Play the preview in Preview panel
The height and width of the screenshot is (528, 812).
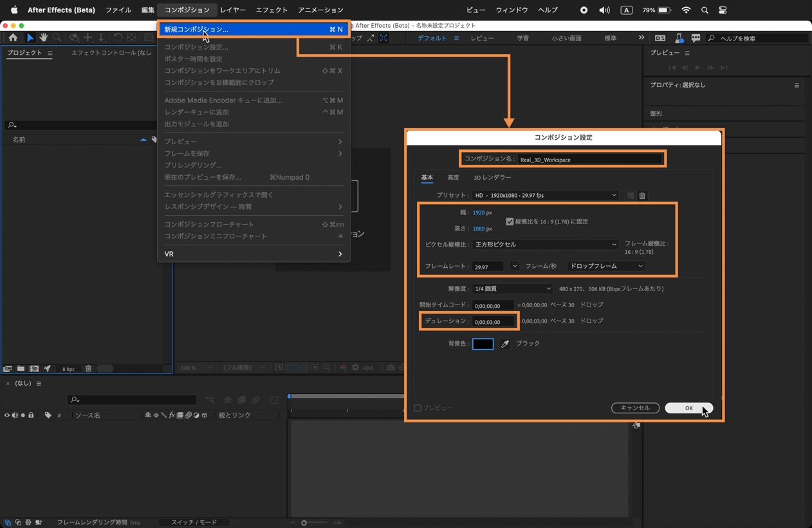(x=697, y=68)
